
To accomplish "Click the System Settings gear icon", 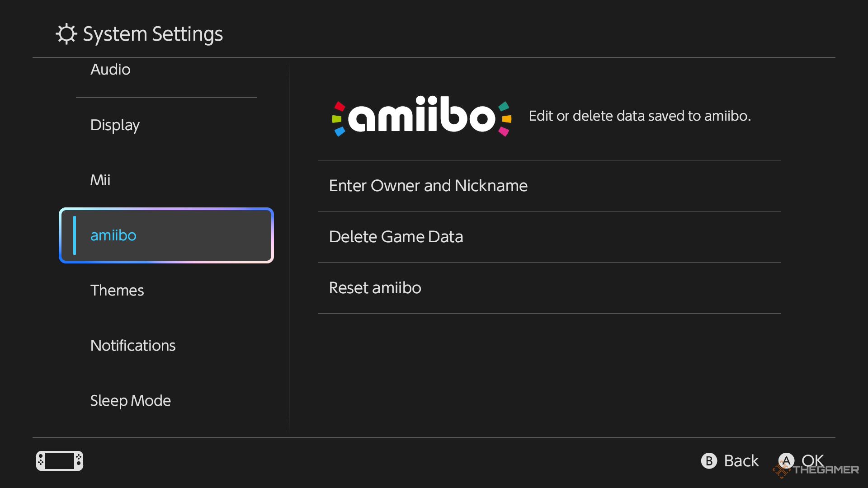I will [66, 34].
